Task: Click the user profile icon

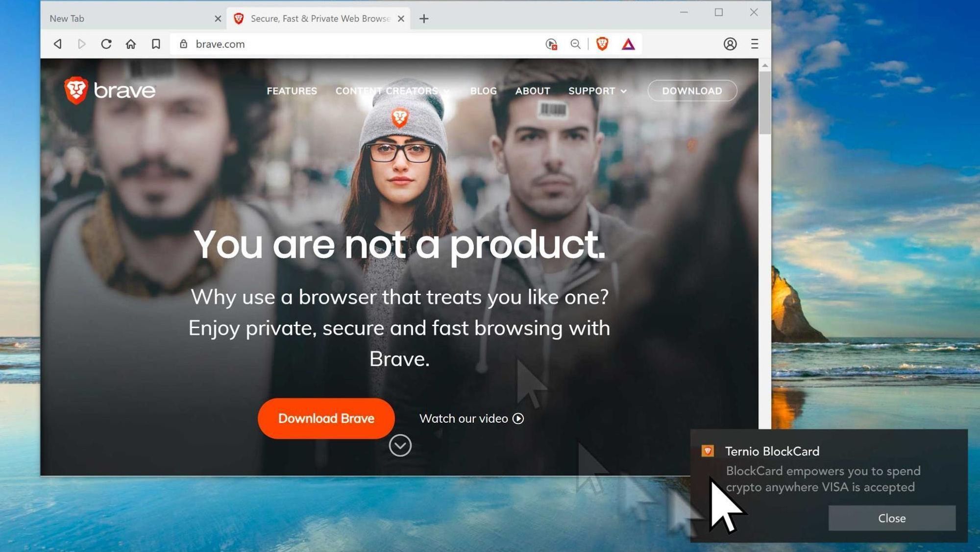Action: pyautogui.click(x=730, y=43)
